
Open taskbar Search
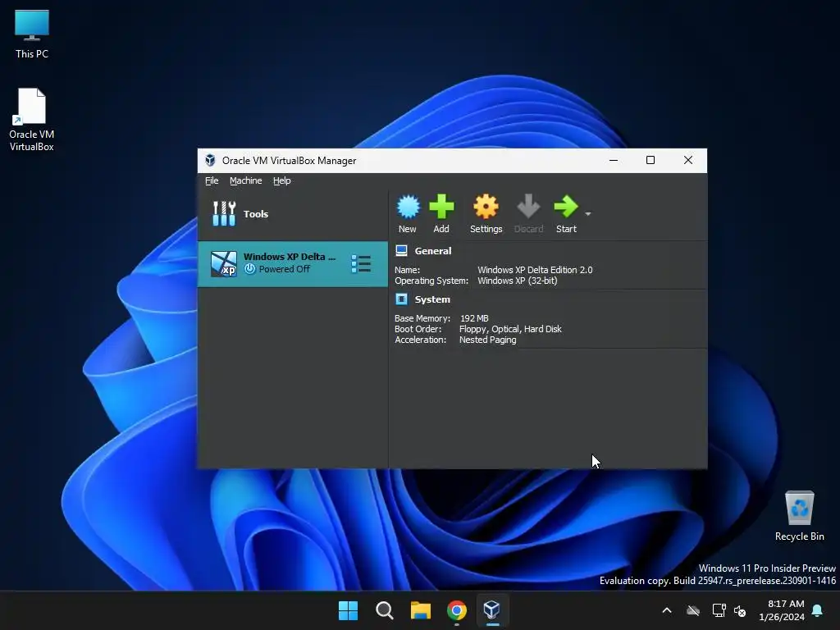[x=384, y=610]
